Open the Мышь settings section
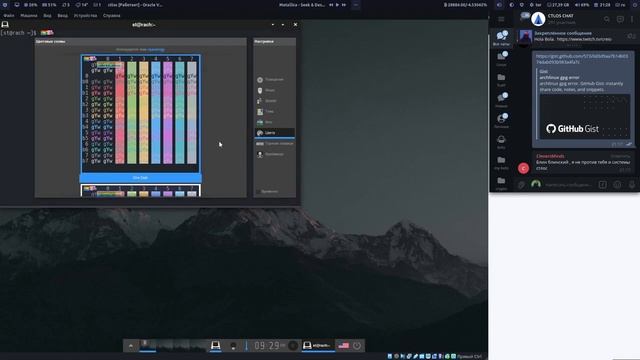The image size is (640, 360). pyautogui.click(x=274, y=90)
